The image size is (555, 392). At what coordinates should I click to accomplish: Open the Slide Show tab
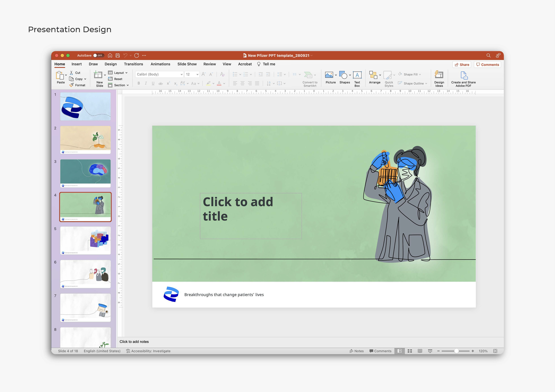(x=187, y=64)
